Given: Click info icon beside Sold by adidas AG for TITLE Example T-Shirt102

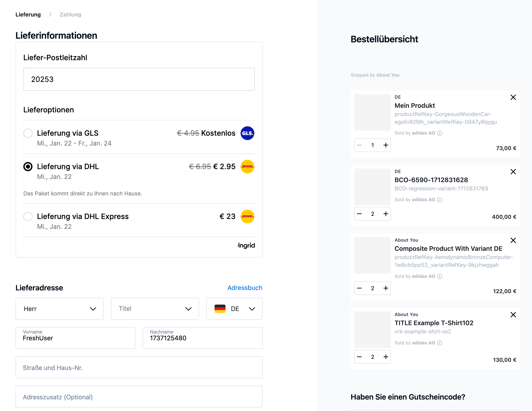Looking at the screenshot, I should tap(439, 343).
